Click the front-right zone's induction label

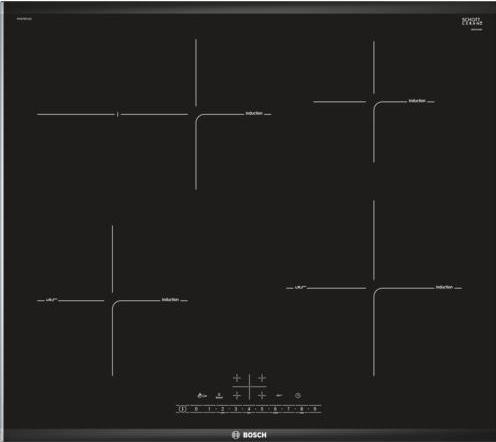click(x=444, y=287)
